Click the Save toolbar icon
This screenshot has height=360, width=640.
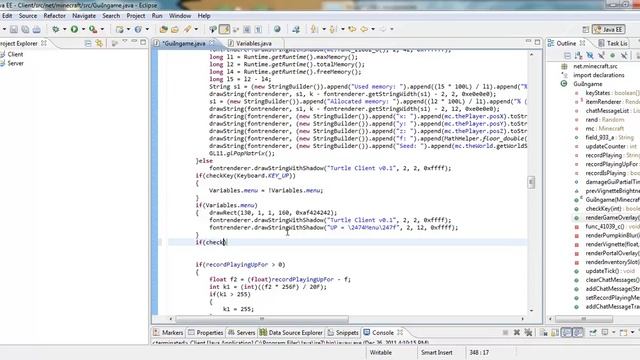coord(14,29)
